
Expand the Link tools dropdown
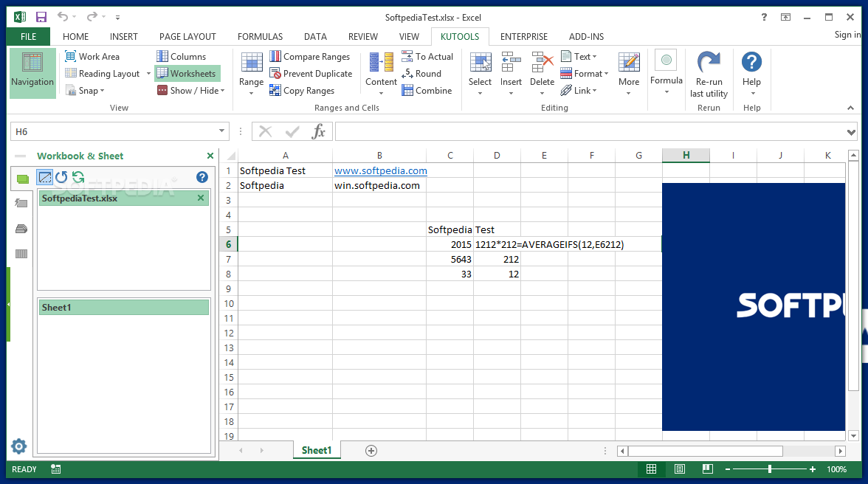(x=579, y=91)
